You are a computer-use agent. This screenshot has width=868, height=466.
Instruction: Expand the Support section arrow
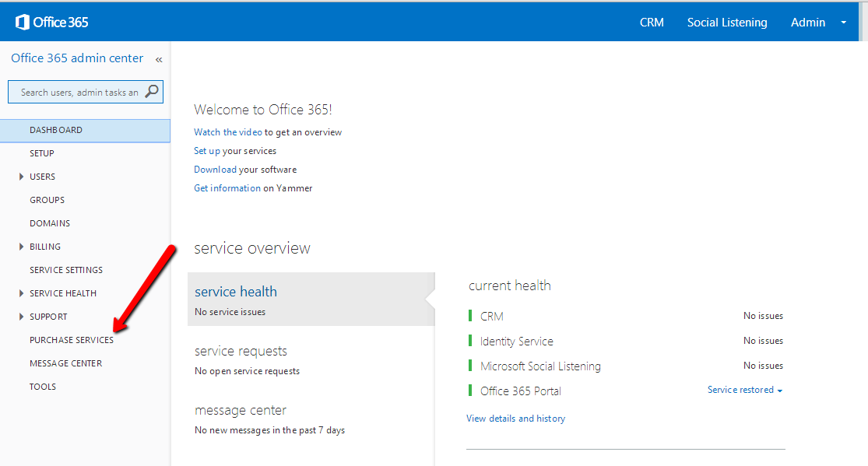coord(22,317)
